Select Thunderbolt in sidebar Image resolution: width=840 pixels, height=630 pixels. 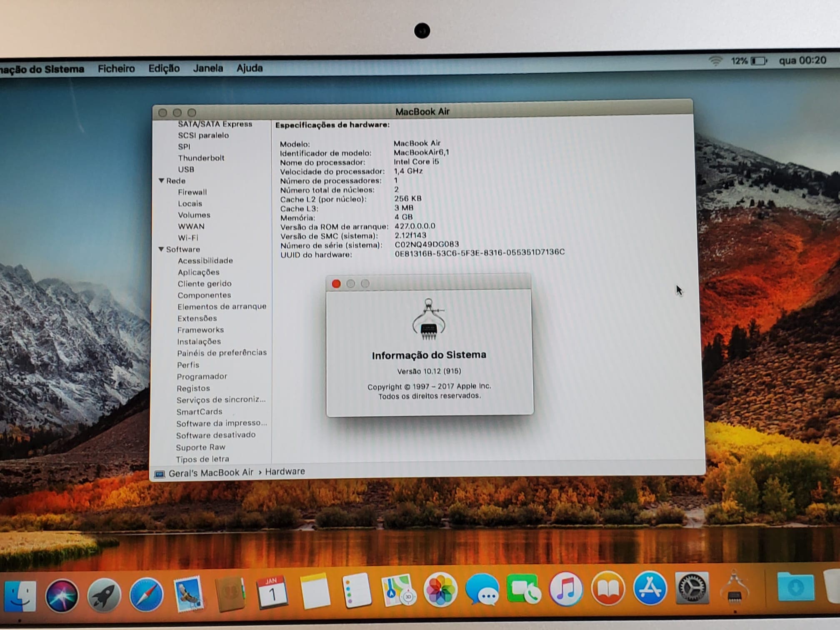click(x=201, y=158)
